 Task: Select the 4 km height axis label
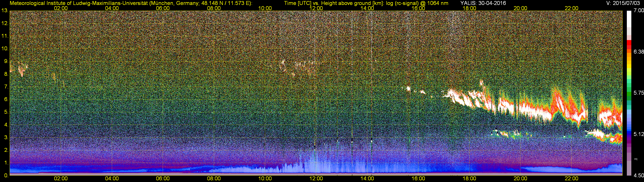(6, 125)
